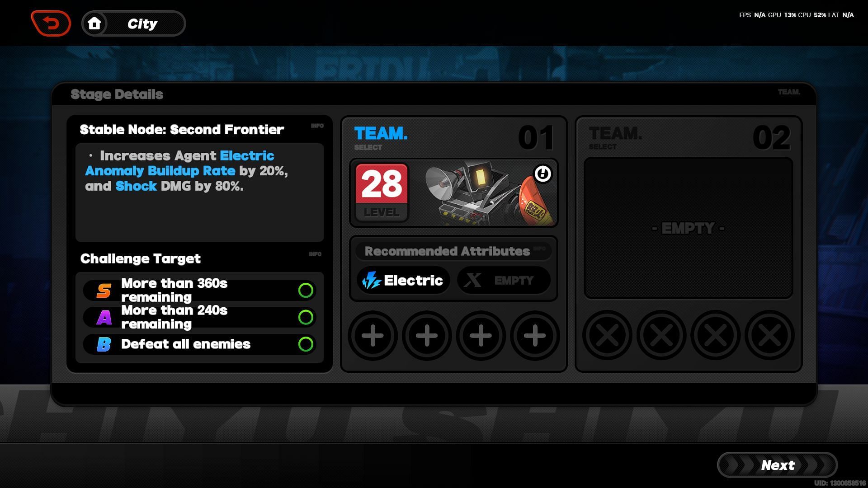868x488 pixels.
Task: Click the Next button to proceed
Action: [778, 465]
